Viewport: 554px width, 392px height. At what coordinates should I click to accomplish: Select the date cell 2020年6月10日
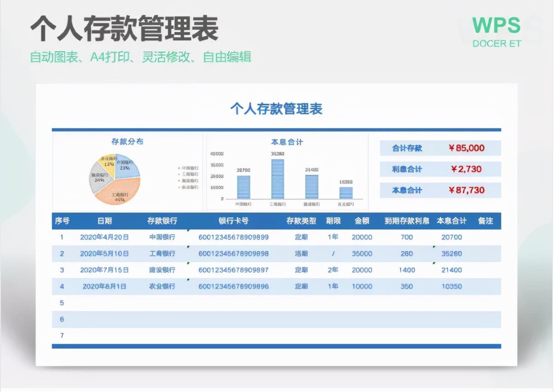104,253
